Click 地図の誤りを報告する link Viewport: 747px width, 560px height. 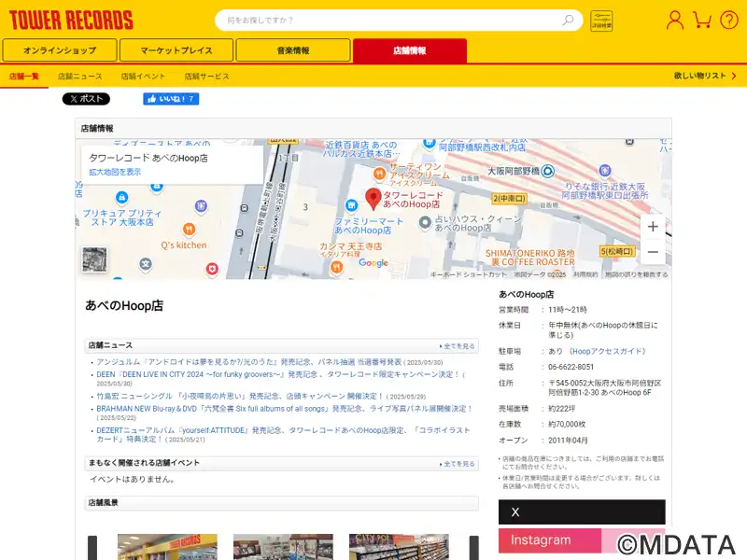pos(637,274)
